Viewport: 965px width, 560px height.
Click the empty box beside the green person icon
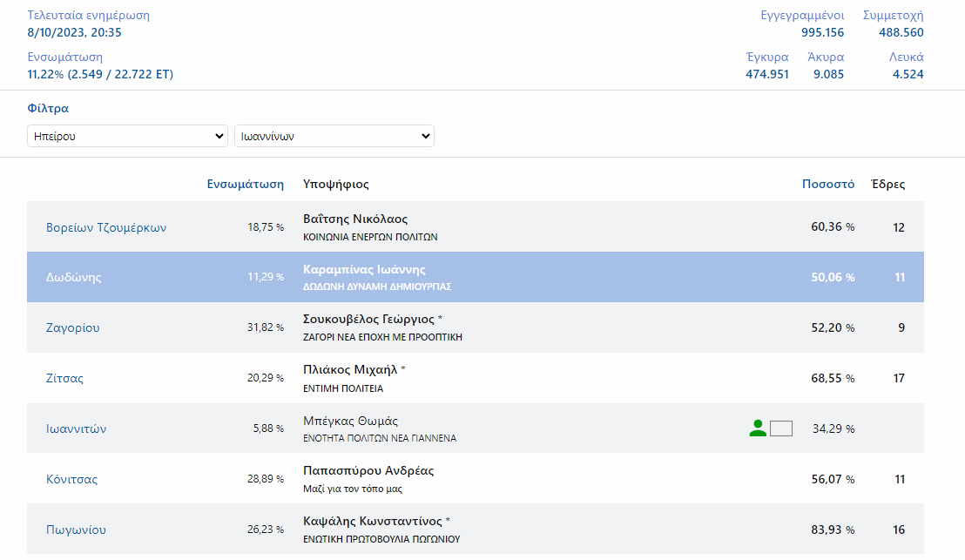[781, 428]
